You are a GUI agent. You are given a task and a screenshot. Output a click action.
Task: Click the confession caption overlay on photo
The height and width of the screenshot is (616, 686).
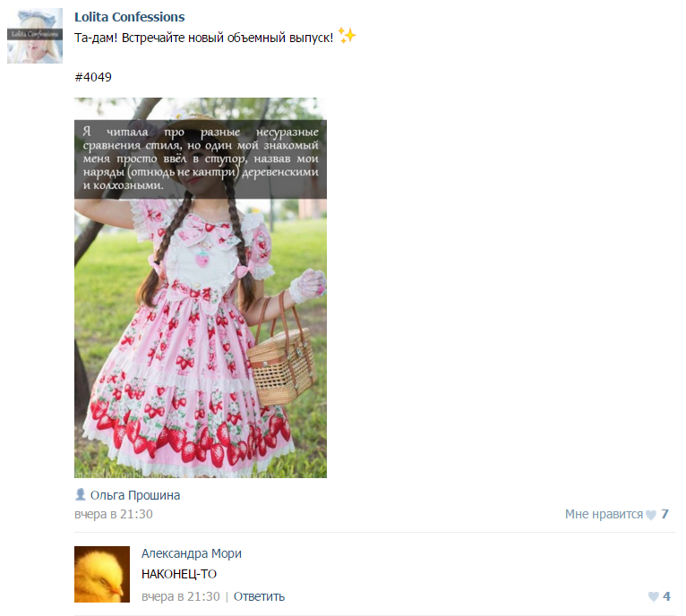pyautogui.click(x=201, y=159)
